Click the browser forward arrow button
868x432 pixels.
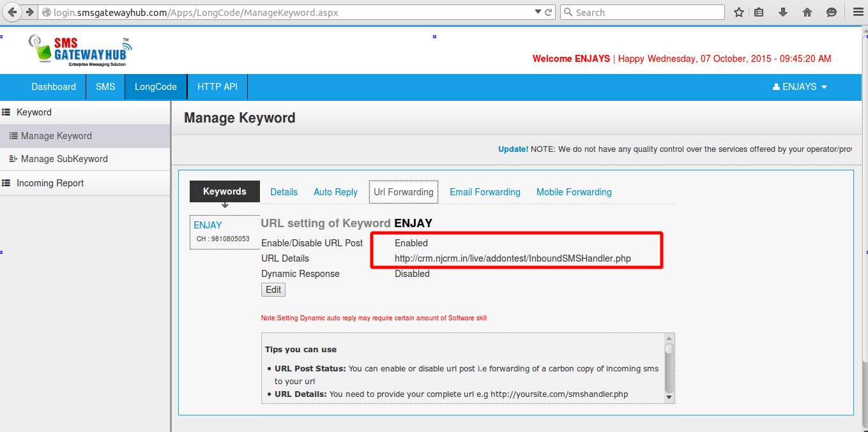click(x=29, y=12)
